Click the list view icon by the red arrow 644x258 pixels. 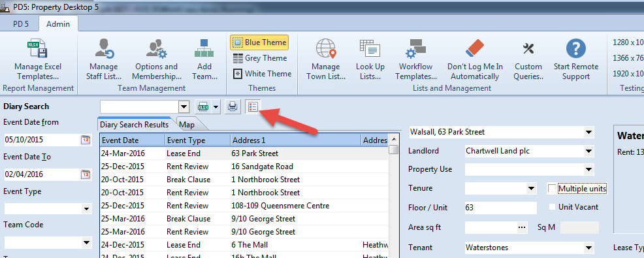click(x=252, y=107)
